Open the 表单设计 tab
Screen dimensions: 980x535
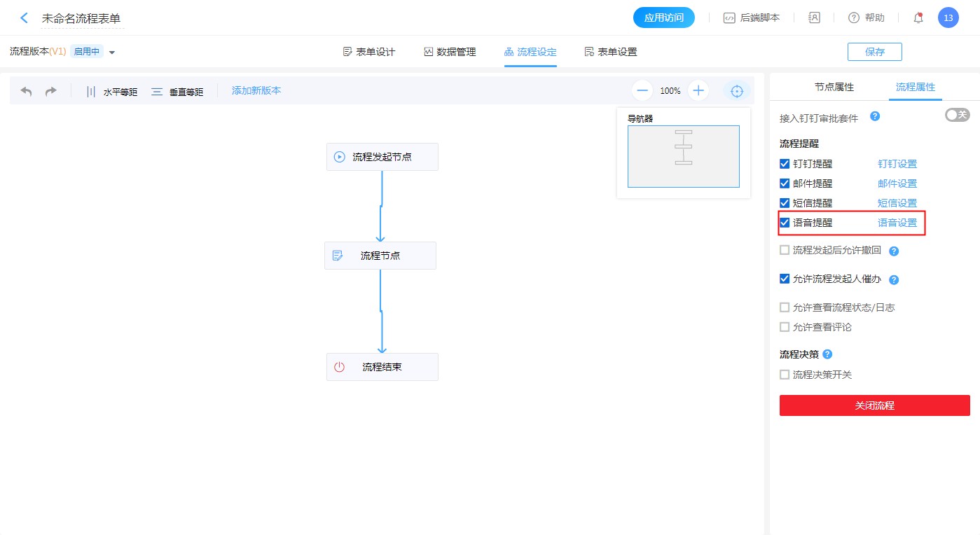[369, 52]
